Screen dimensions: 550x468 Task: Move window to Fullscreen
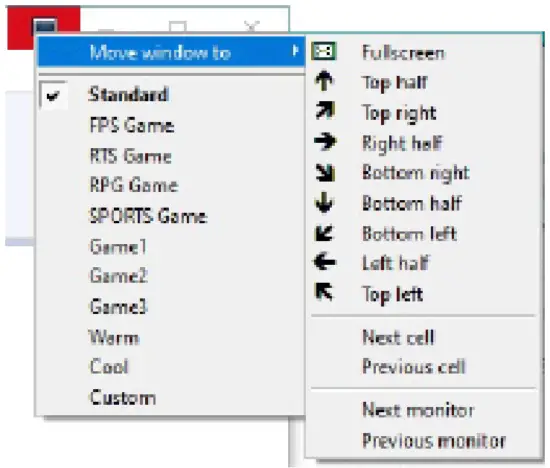[403, 53]
